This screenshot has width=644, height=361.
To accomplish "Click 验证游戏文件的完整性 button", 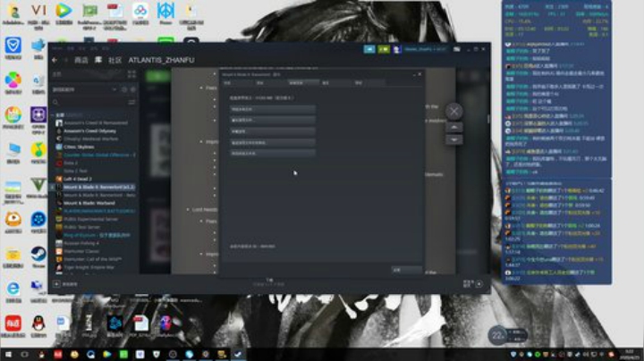I will click(x=273, y=142).
